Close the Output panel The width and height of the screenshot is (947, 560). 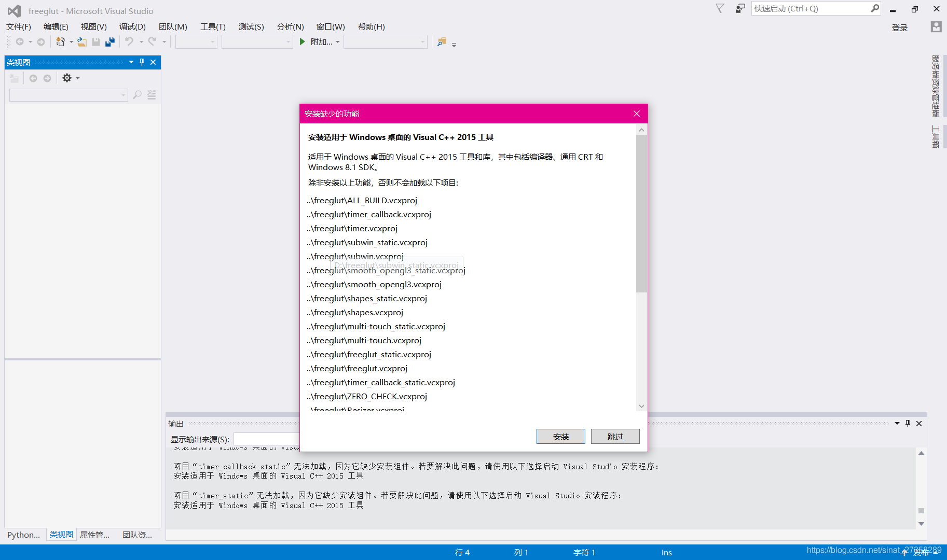919,424
